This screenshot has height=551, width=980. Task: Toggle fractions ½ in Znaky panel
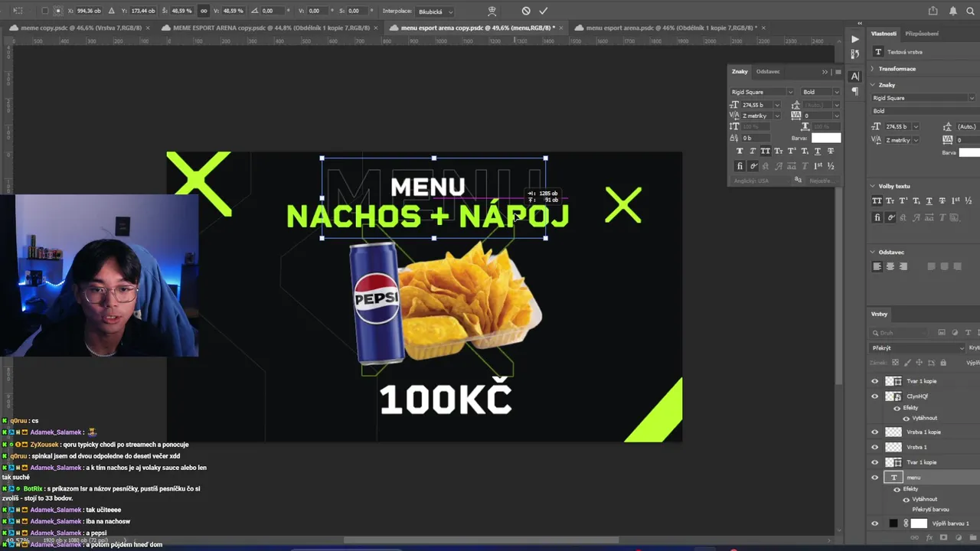831,165
